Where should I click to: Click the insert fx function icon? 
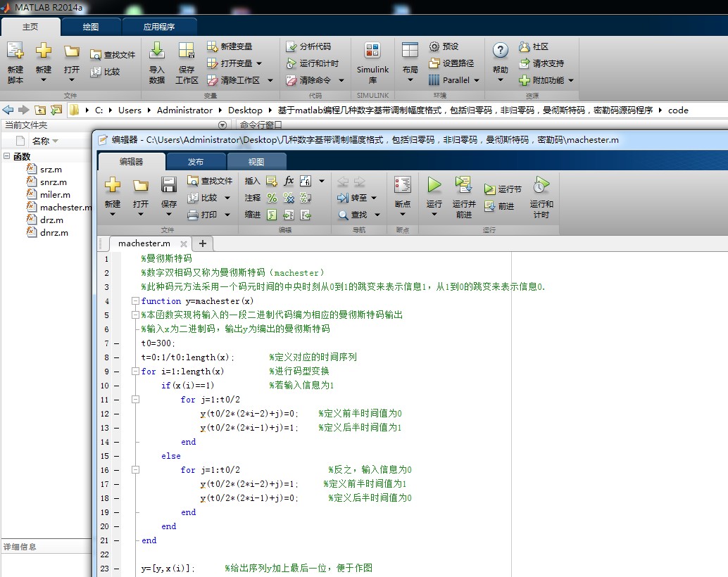(289, 181)
